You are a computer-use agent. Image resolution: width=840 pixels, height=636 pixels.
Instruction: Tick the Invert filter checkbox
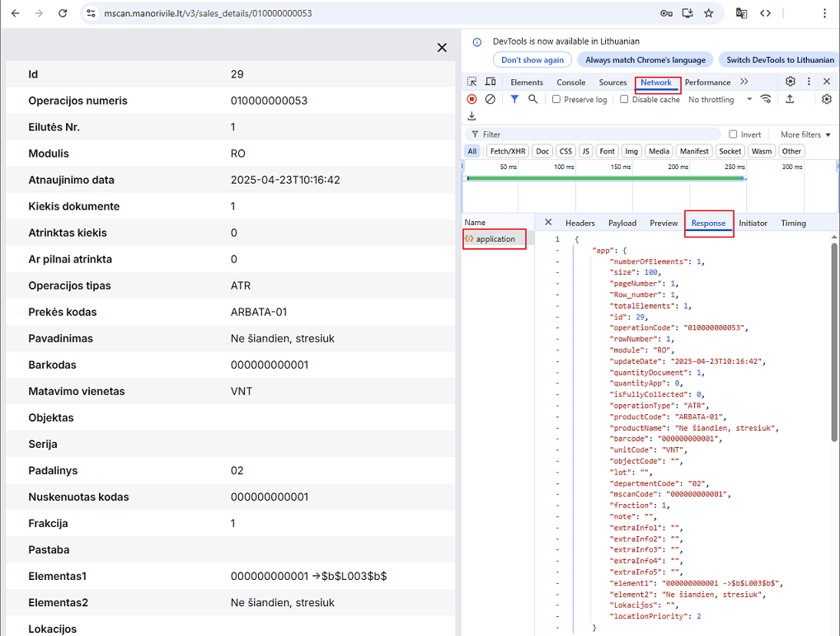[733, 134]
